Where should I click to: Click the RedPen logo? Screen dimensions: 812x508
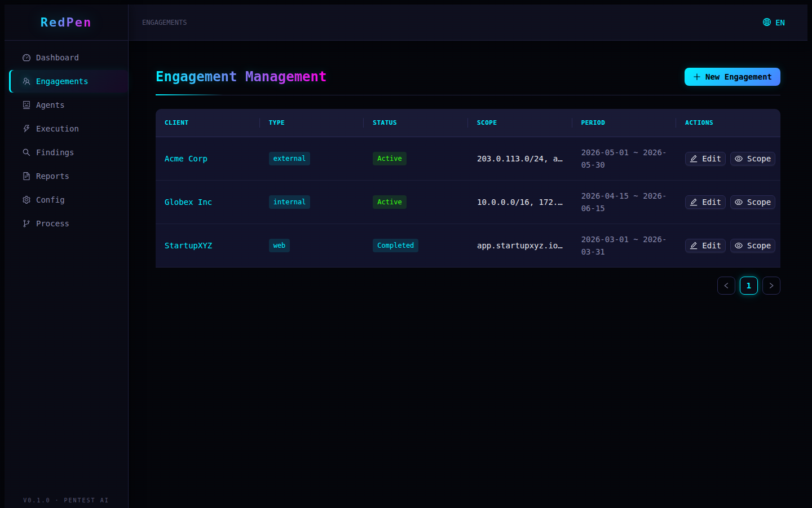(65, 22)
